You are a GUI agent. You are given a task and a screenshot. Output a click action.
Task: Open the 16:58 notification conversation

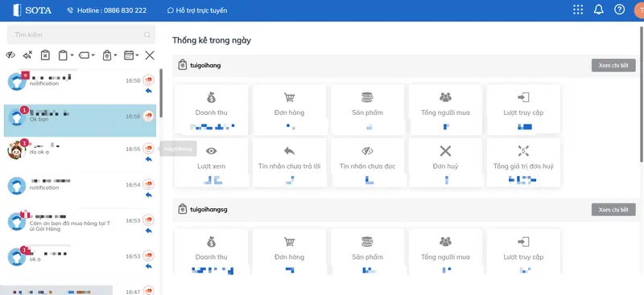click(80, 84)
